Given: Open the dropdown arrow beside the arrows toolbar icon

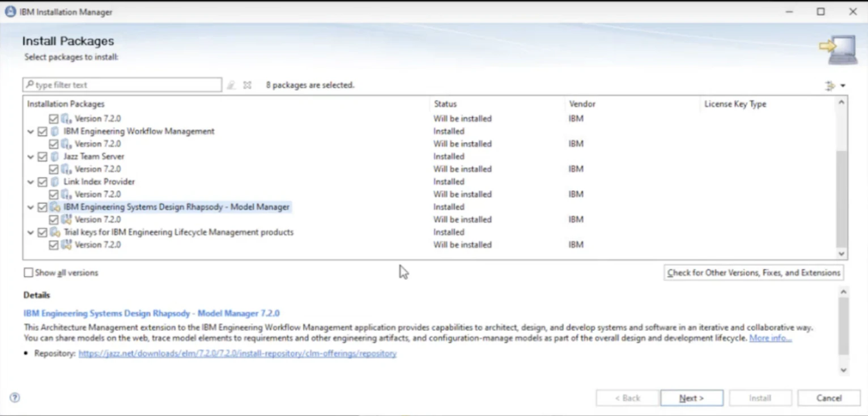Looking at the screenshot, I should (x=843, y=86).
